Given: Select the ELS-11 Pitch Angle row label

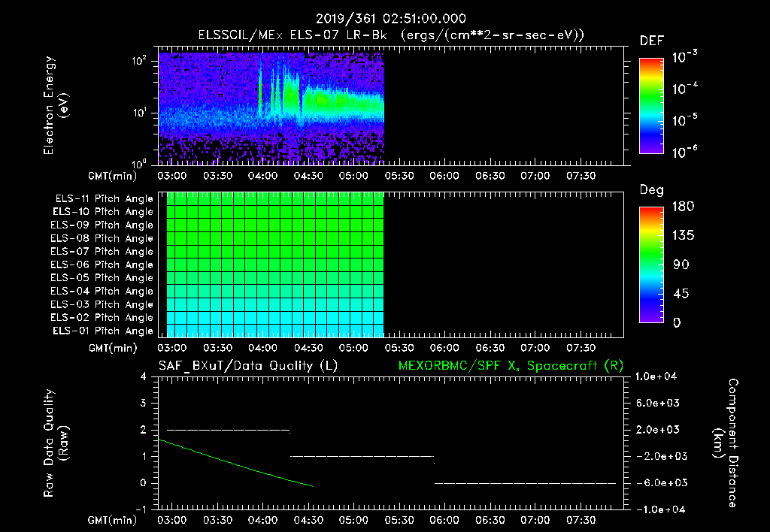Looking at the screenshot, I should (x=104, y=199).
